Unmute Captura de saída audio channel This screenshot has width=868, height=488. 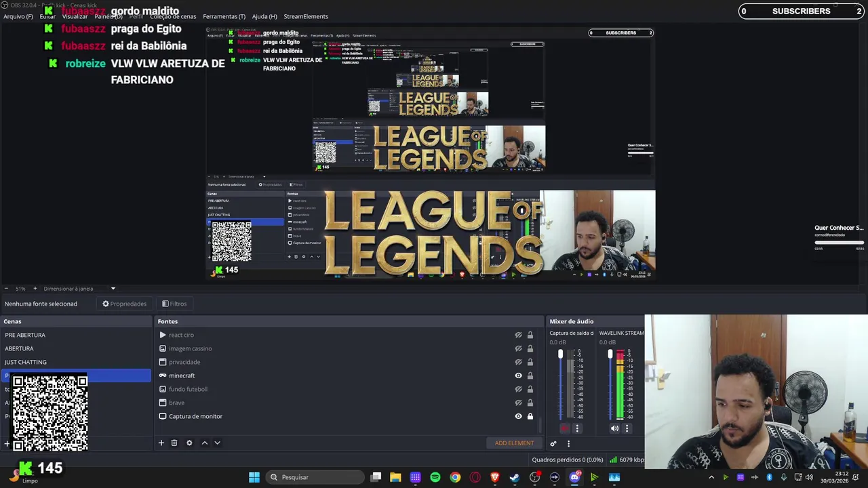tap(564, 428)
